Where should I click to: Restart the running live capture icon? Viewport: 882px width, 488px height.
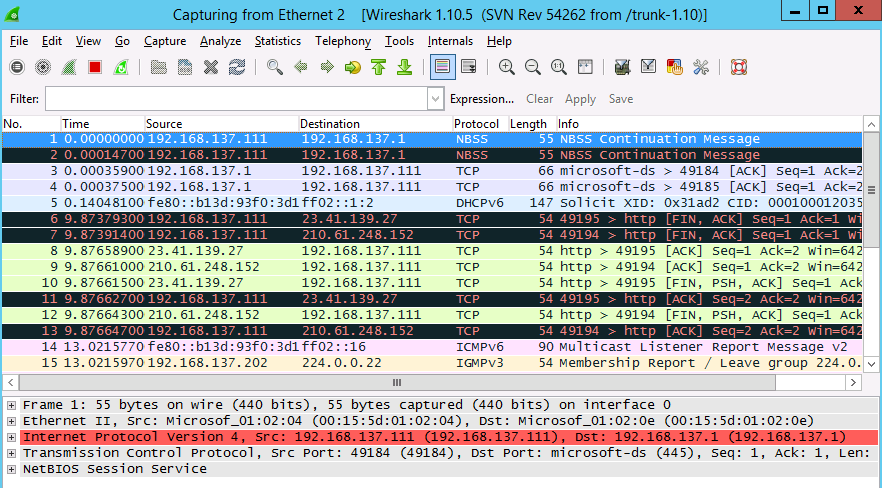pos(120,67)
